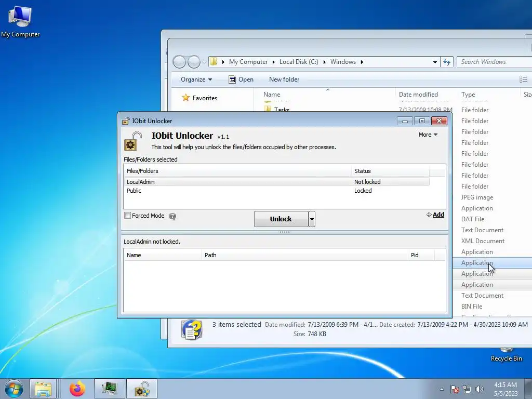Click the Windows Start orb
The image size is (532, 399).
(x=14, y=389)
